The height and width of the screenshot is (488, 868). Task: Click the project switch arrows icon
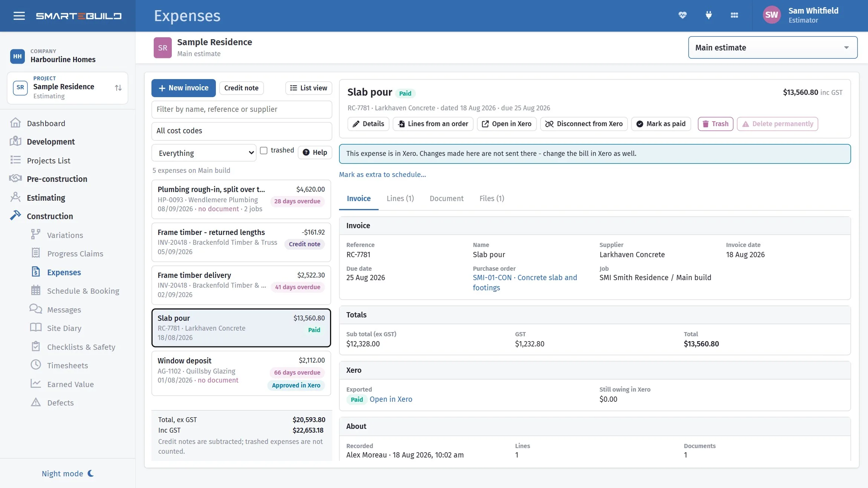(x=118, y=88)
